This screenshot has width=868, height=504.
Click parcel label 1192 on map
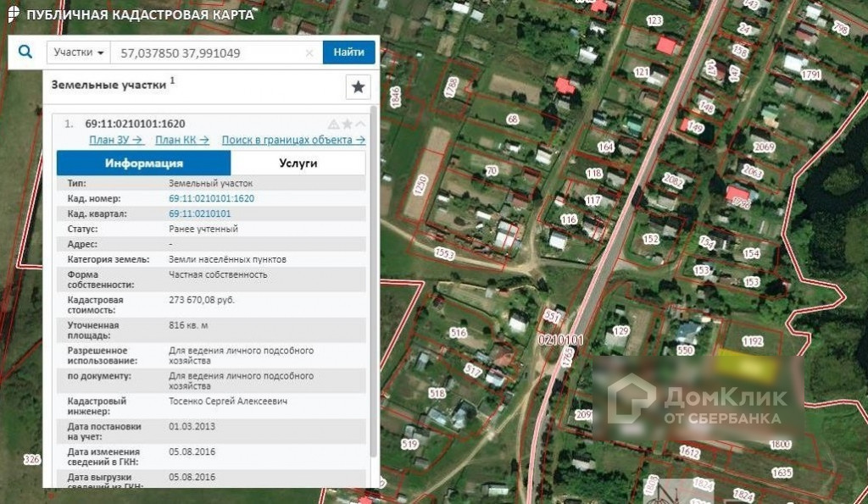coord(753,341)
